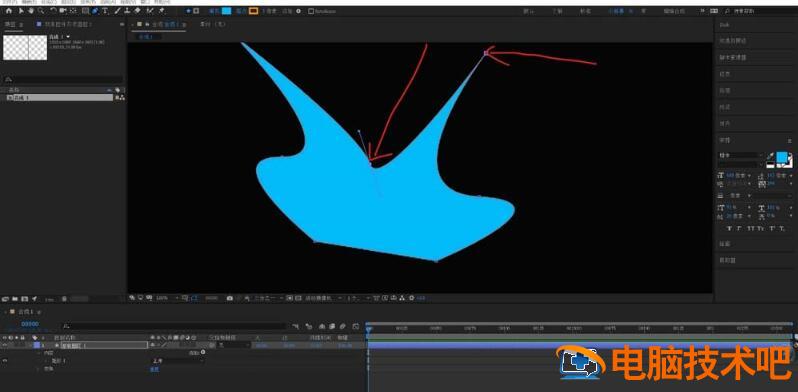Screen dimensions: 798x392
Task: Open the viewer magnification 100% dropdown
Action: 167,298
